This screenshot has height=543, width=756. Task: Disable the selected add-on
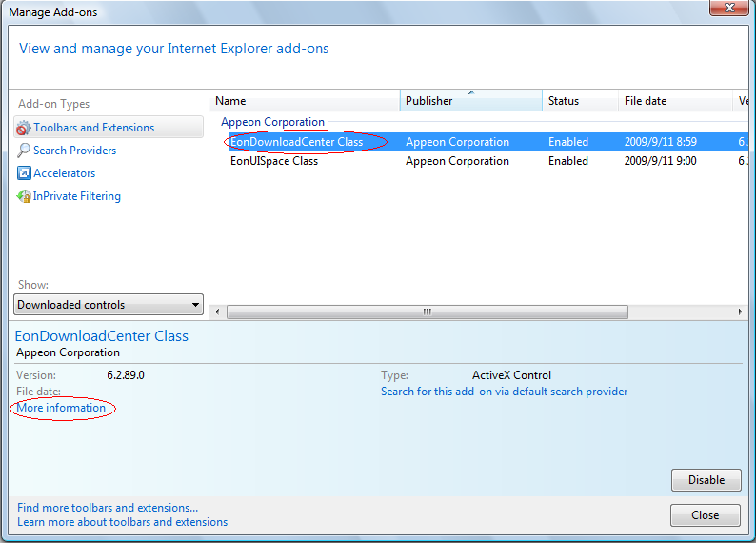click(x=706, y=480)
